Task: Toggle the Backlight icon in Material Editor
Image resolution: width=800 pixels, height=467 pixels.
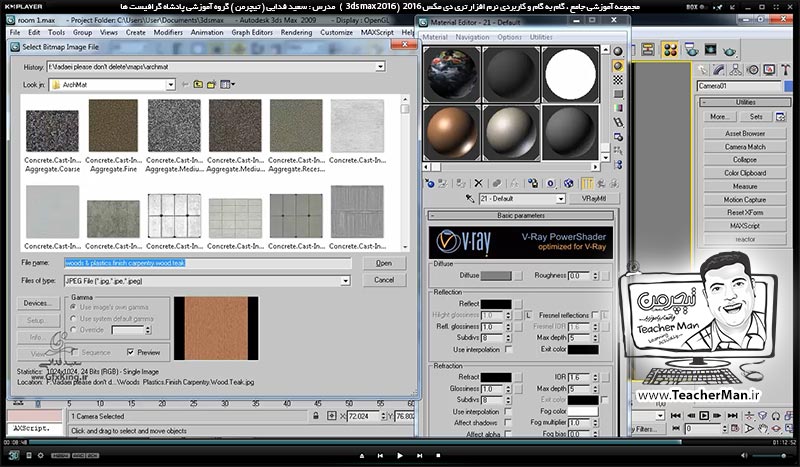Action: pyautogui.click(x=618, y=66)
